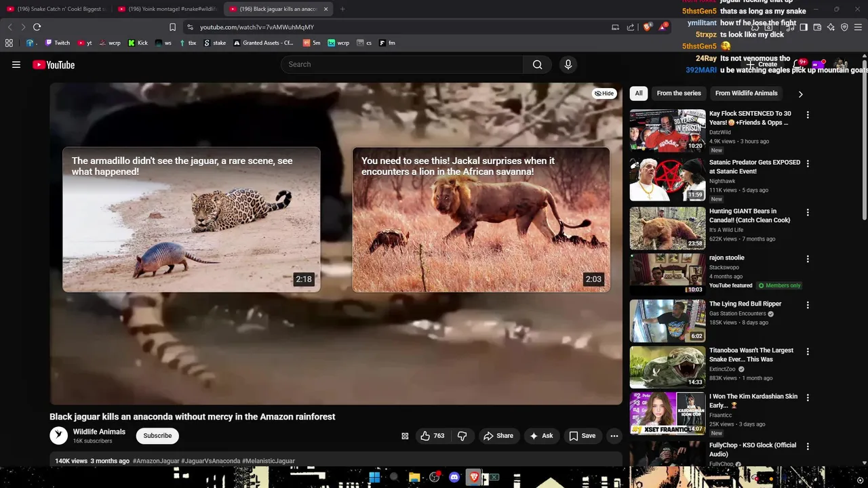868x488 pixels.
Task: Dislike the video with thumbs down
Action: 462,436
